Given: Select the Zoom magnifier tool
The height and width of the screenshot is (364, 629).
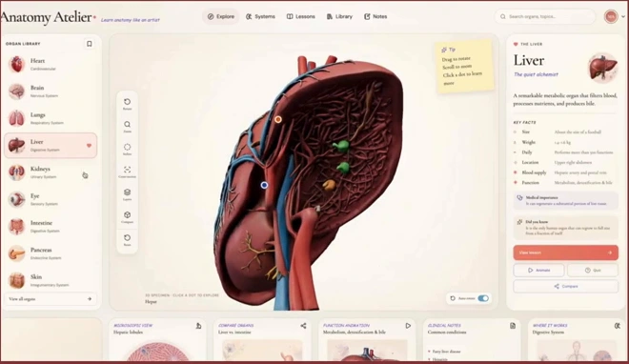Looking at the screenshot, I should 127,127.
